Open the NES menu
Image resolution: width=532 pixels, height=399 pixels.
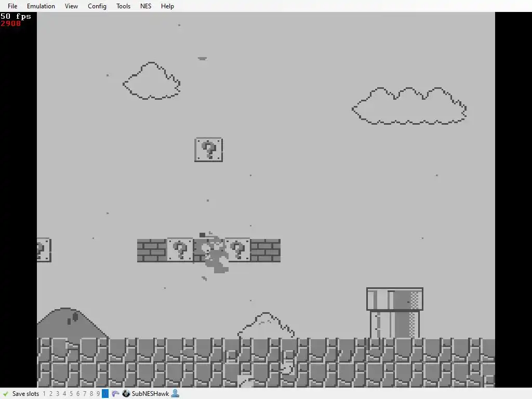[x=145, y=6]
